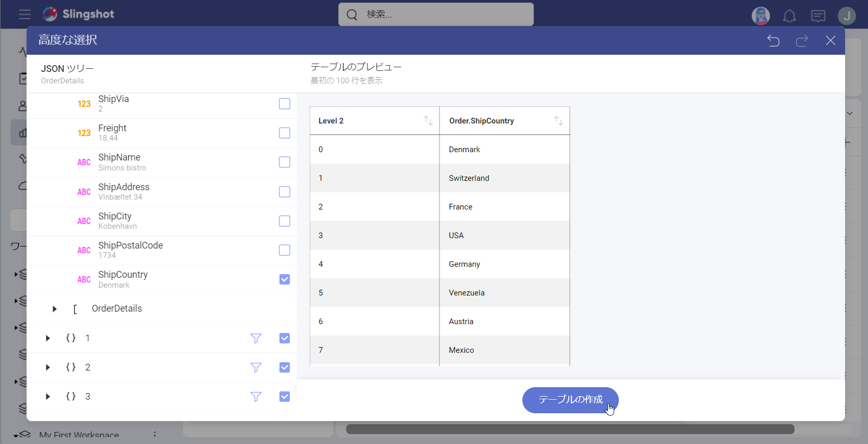Check the Freight field checkbox
This screenshot has height=444, width=868.
coord(285,133)
